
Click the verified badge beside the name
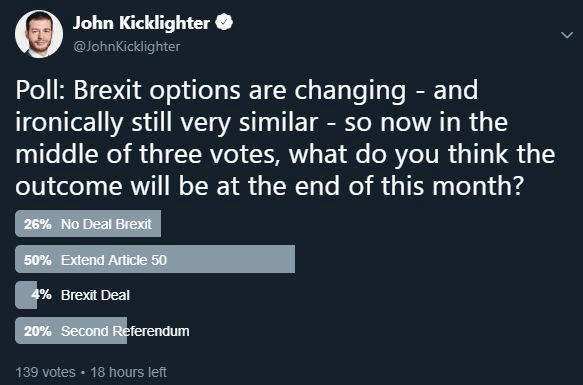[224, 22]
